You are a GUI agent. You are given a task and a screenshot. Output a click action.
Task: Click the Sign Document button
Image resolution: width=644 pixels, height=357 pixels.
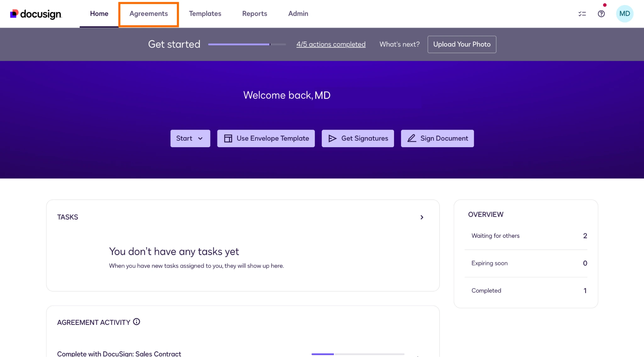tap(437, 138)
